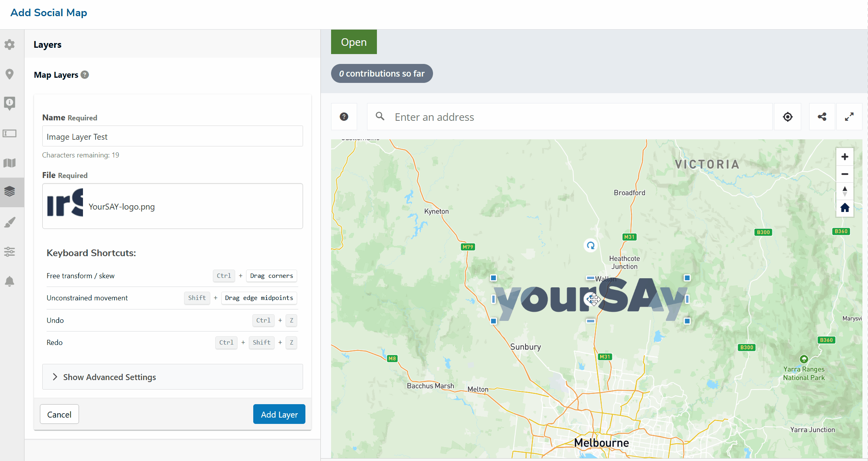Click the map share icon
The image size is (868, 461).
coord(822,117)
